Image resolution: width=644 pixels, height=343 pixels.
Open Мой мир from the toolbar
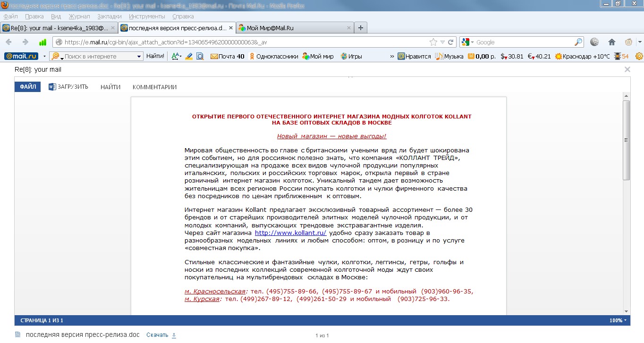pyautogui.click(x=318, y=56)
